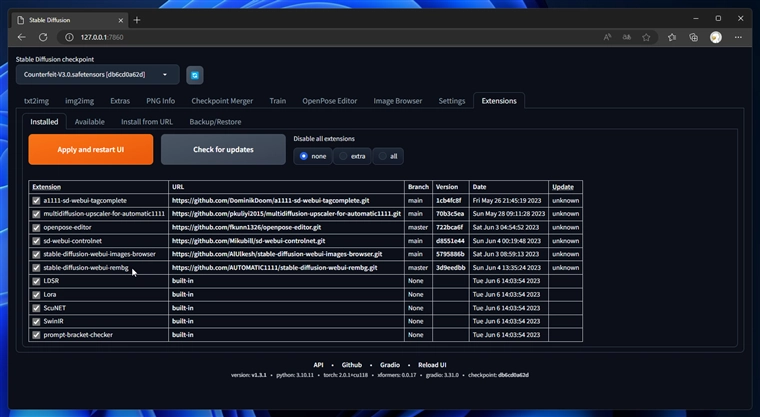The width and height of the screenshot is (760, 417).
Task: Open favorites list icon
Action: (672, 37)
